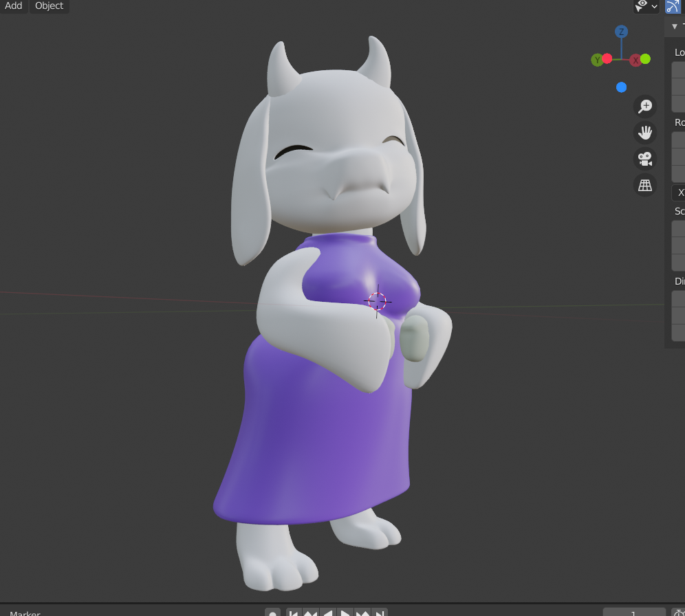Viewport: 685px width, 616px height.
Task: Toggle the camera view button
Action: pyautogui.click(x=645, y=159)
